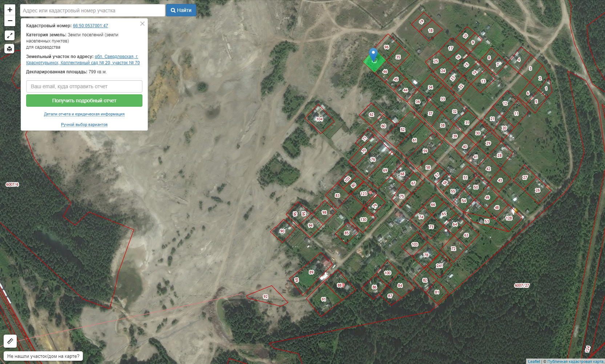The width and height of the screenshot is (605, 364).
Task: Activate the ruler measurement tool
Action: point(10,341)
